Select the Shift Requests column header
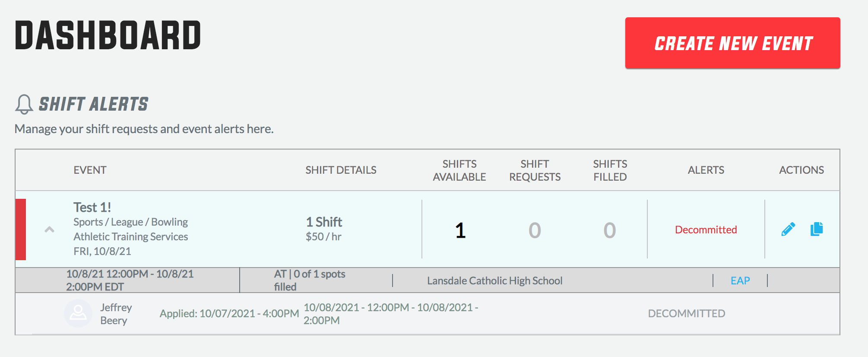868x357 pixels. coord(535,170)
